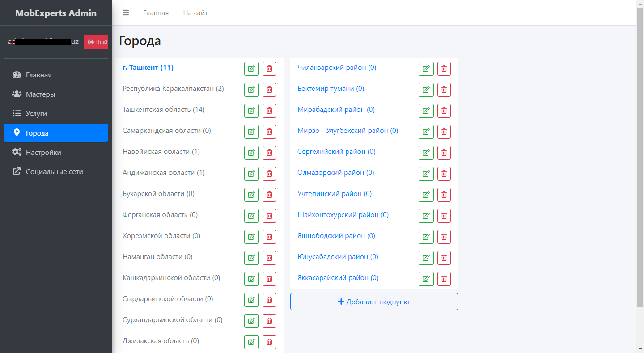Viewport: 644px width, 353px height.
Task: Edit the Чиланзарский район subitem
Action: (426, 68)
